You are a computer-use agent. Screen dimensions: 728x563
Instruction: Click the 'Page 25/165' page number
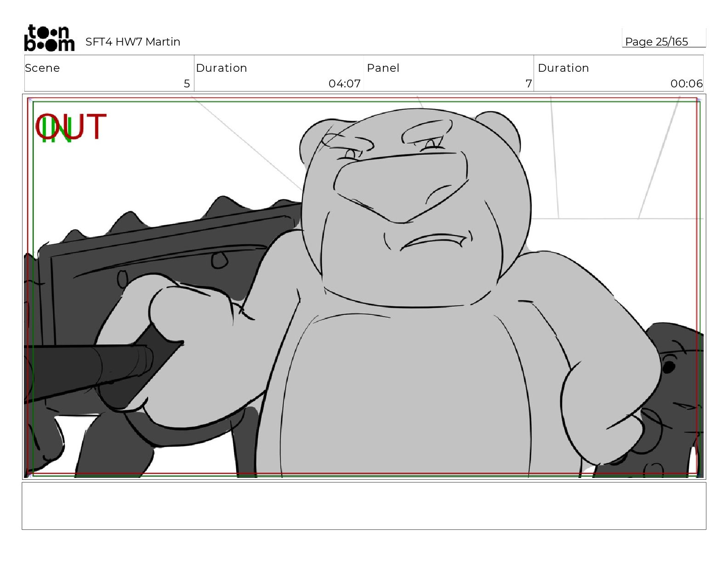click(656, 42)
